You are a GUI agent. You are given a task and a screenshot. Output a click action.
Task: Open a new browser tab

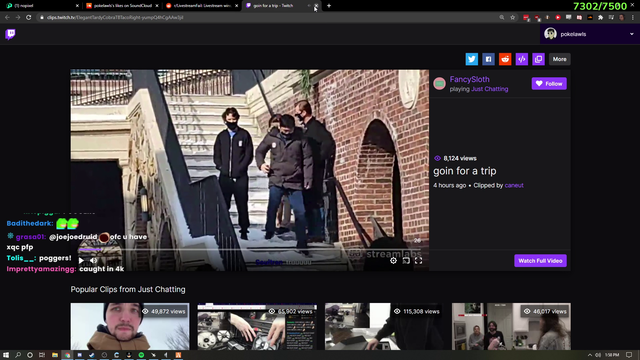click(x=329, y=6)
